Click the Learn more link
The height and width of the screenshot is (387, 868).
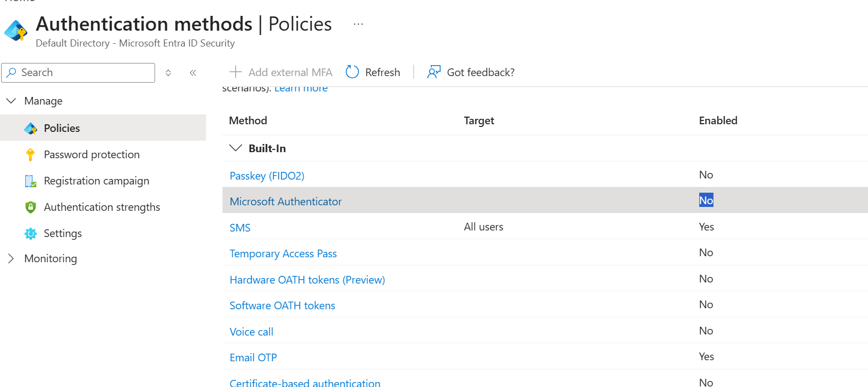pos(301,89)
